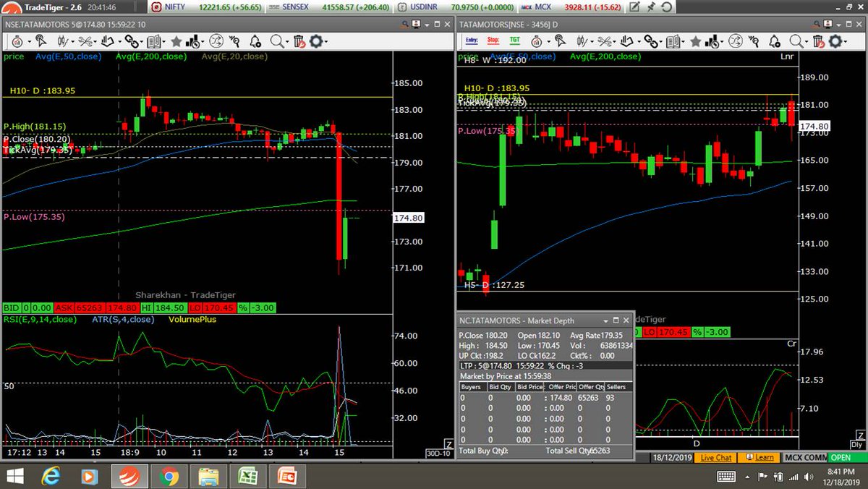Expand gear settings dropdown arrow in left chart
This screenshot has width=868, height=489.
[327, 42]
